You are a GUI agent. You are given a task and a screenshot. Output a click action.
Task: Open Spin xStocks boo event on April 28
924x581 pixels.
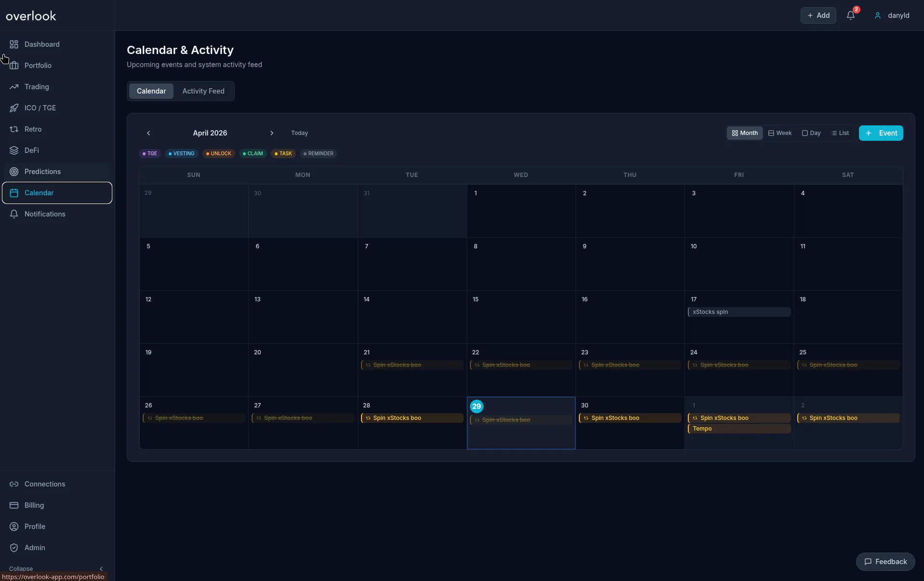tap(412, 418)
